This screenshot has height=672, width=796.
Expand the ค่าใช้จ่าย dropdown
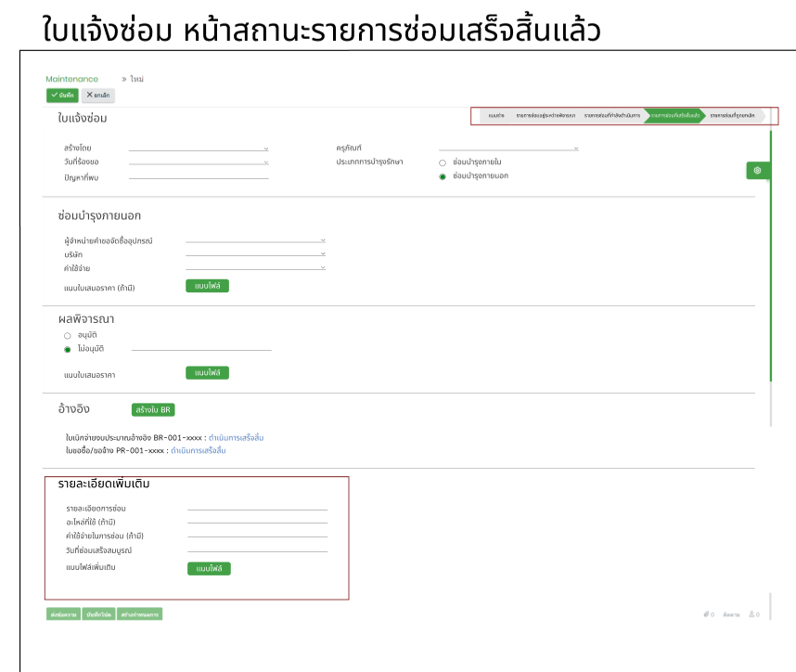(x=255, y=268)
